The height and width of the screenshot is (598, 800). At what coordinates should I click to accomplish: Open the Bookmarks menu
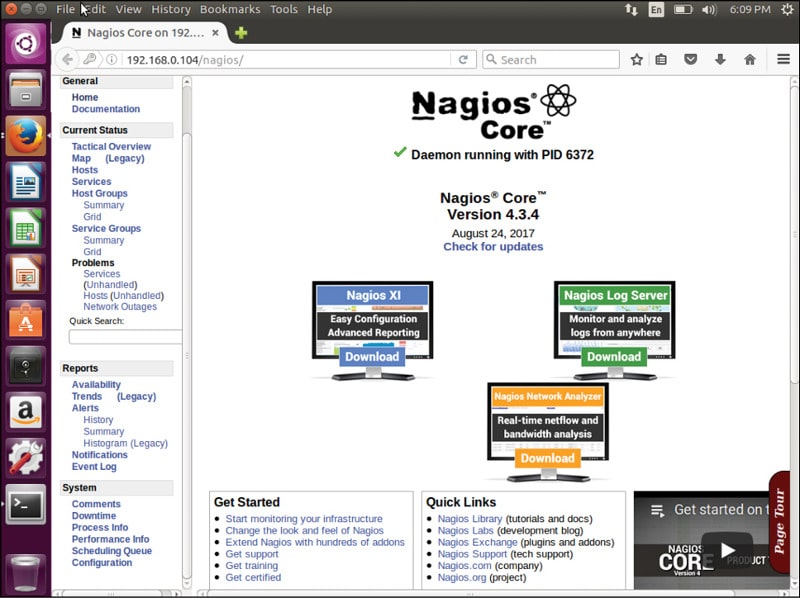229,9
